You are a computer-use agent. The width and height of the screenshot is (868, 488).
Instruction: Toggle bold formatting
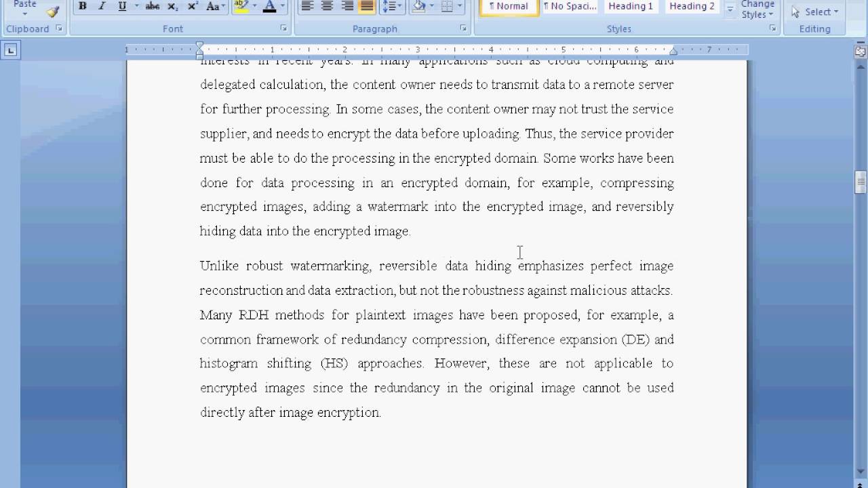(x=83, y=6)
